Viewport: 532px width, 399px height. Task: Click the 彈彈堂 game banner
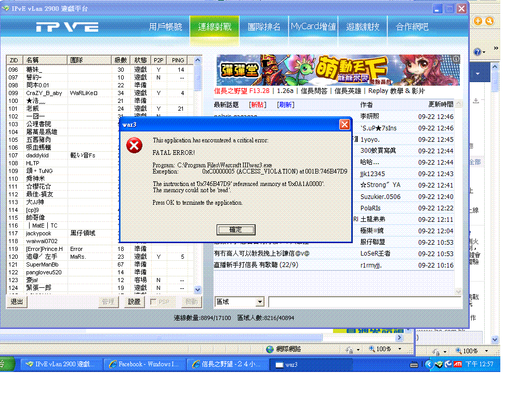tap(338, 70)
